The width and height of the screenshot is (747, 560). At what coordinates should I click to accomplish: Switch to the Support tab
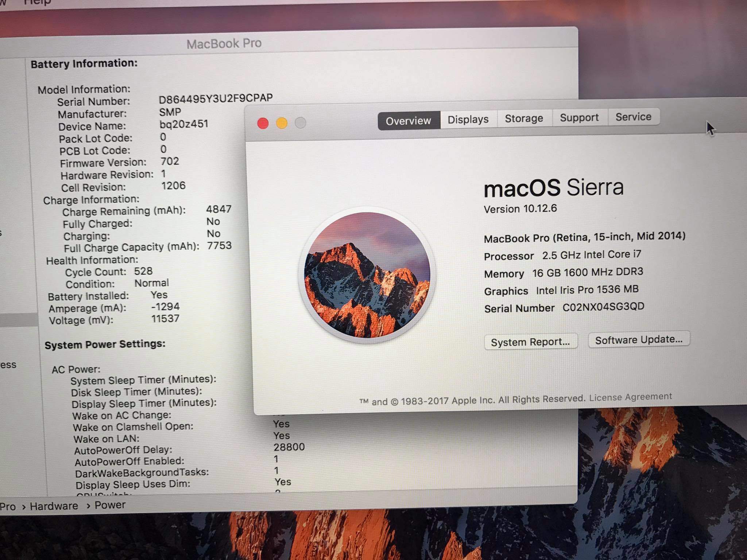579,117
